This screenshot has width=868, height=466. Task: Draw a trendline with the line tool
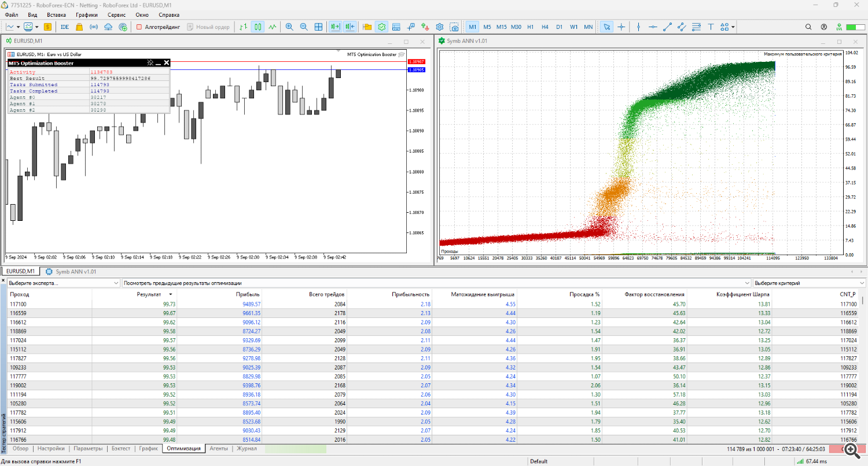[x=667, y=27]
